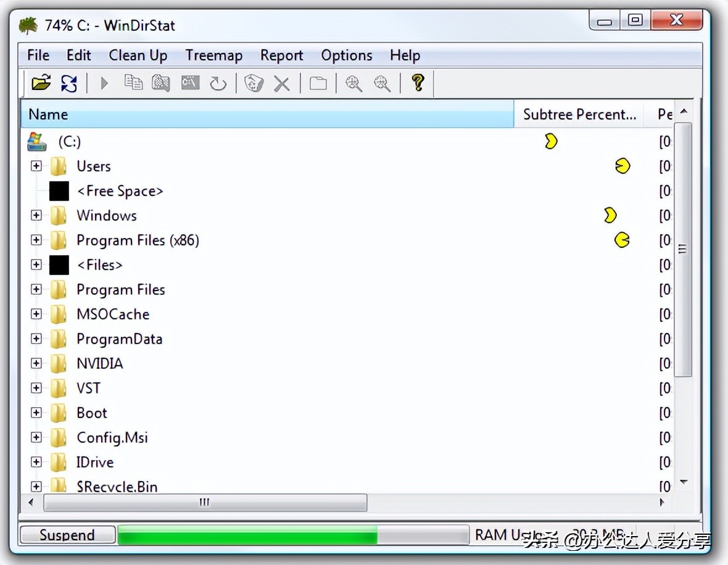Open the Clean Up menu
Viewport: 728px width, 565px height.
(x=138, y=56)
